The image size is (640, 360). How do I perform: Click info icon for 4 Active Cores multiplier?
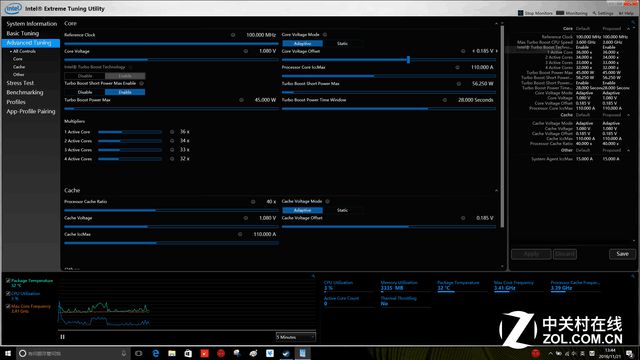coord(172,159)
